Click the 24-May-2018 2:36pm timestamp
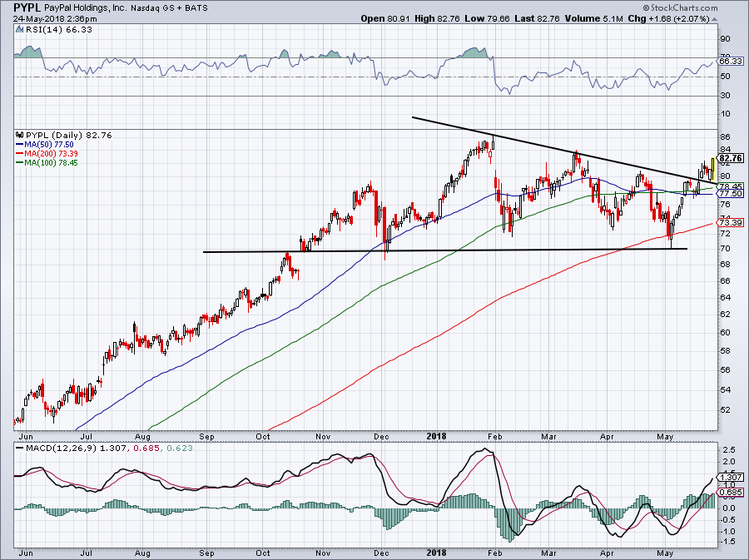 pyautogui.click(x=55, y=19)
